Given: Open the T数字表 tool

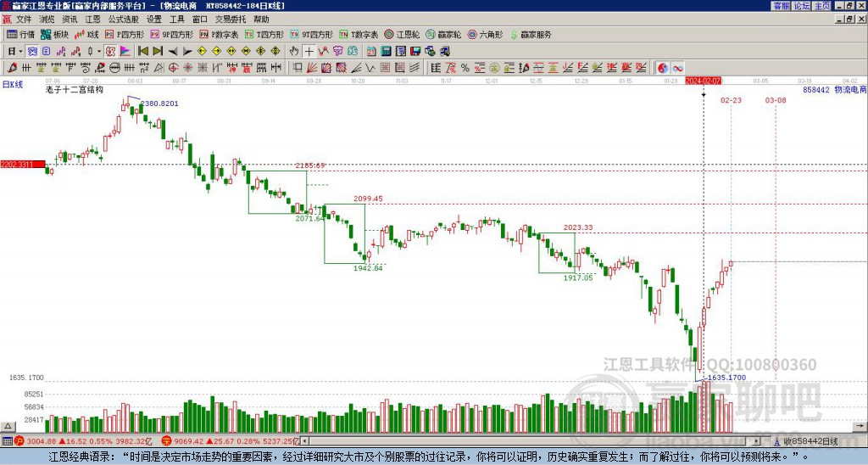Looking at the screenshot, I should 359,34.
